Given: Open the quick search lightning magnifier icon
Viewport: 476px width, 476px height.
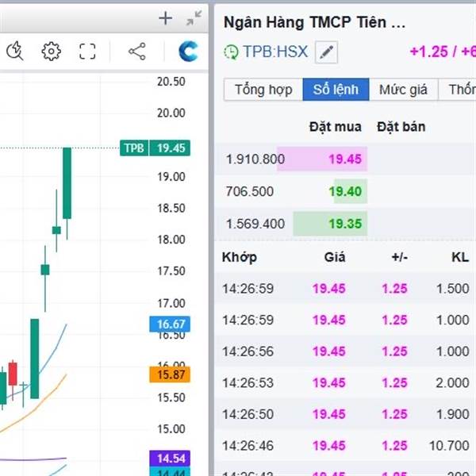Looking at the screenshot, I should (14, 51).
